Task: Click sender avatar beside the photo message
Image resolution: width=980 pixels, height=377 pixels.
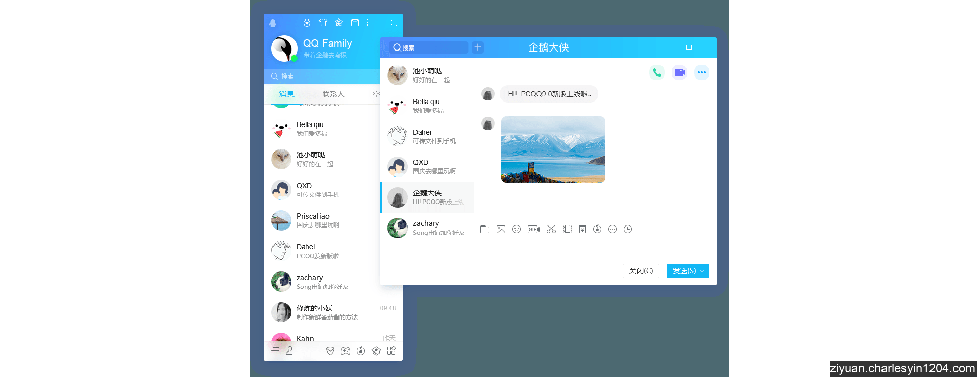Action: click(488, 123)
